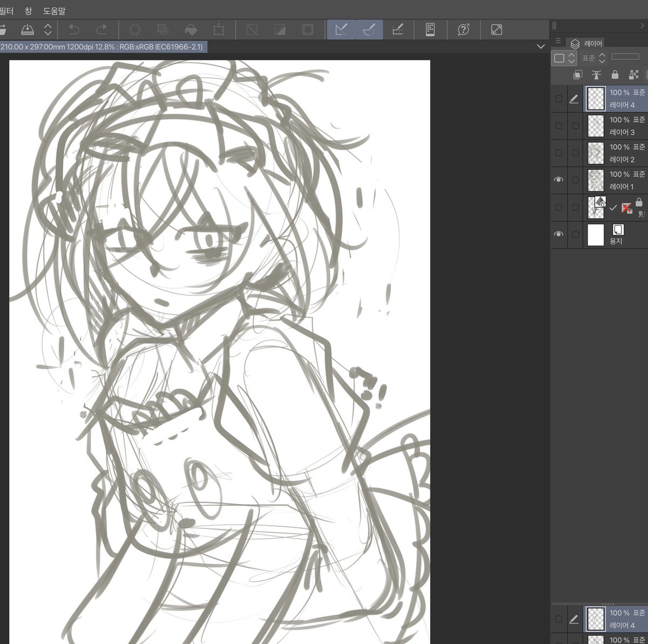Screen dimensions: 648x644
Task: Toggle the Snap to Special Ruler icon
Action: [369, 30]
